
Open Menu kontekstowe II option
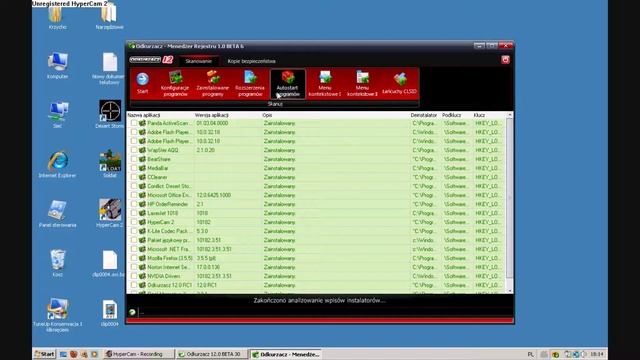point(362,84)
